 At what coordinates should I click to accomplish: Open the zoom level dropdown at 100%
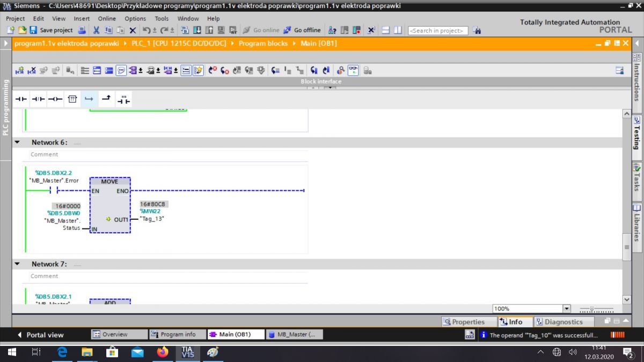coord(566,309)
